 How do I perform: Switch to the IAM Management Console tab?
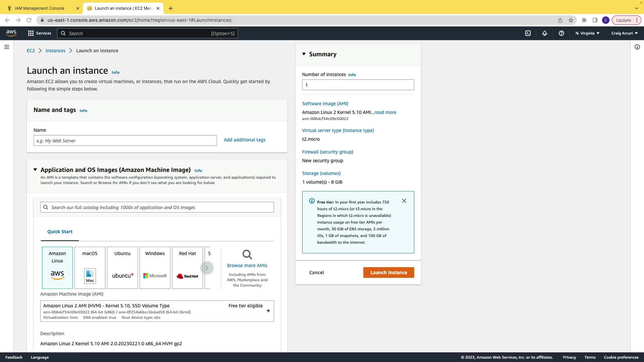pos(40,8)
